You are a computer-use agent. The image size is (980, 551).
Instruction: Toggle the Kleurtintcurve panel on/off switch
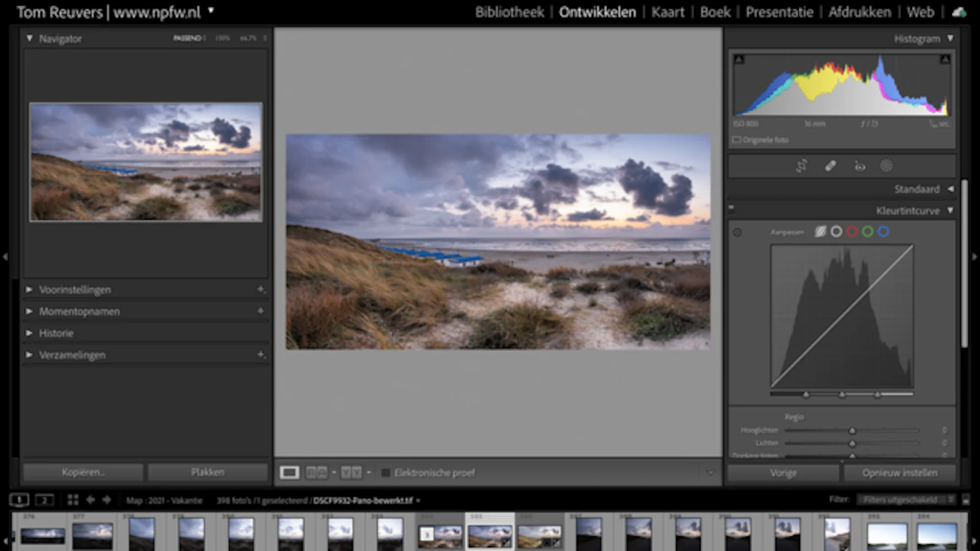click(731, 208)
